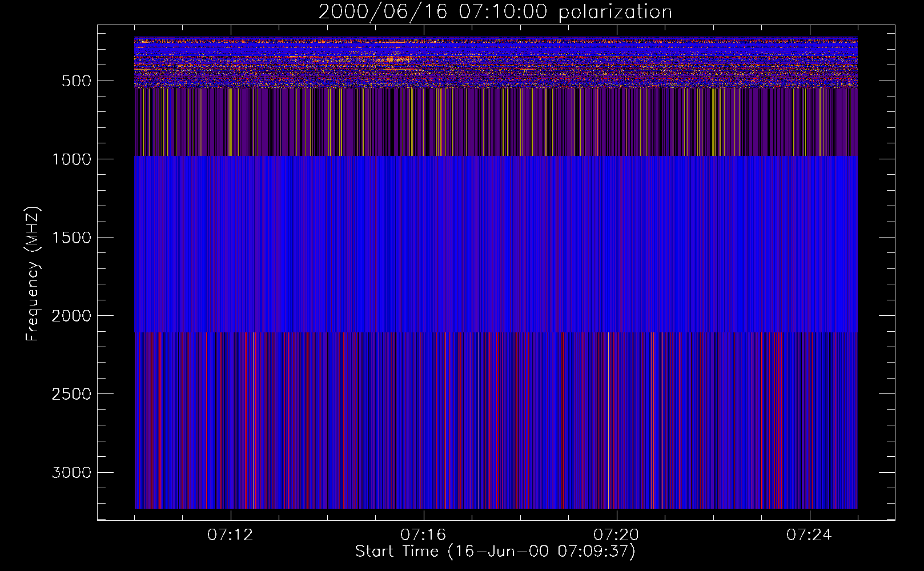924x571 pixels.
Task: Click the red-striped band near 2500 MHz
Action: point(496,420)
